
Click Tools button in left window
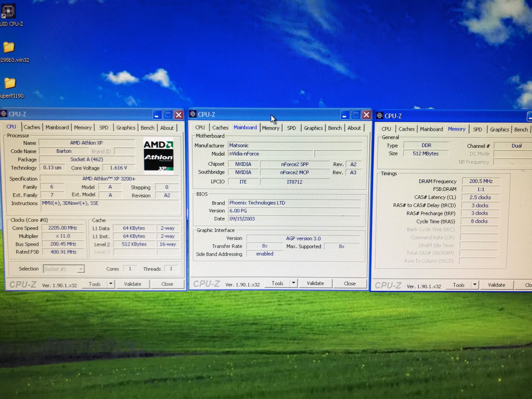click(x=94, y=284)
